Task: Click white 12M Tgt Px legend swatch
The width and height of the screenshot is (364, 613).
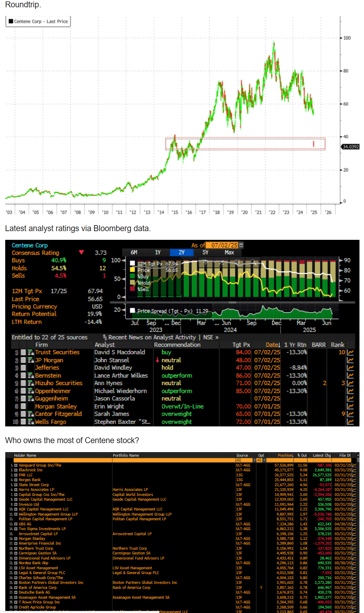Action: click(132, 264)
